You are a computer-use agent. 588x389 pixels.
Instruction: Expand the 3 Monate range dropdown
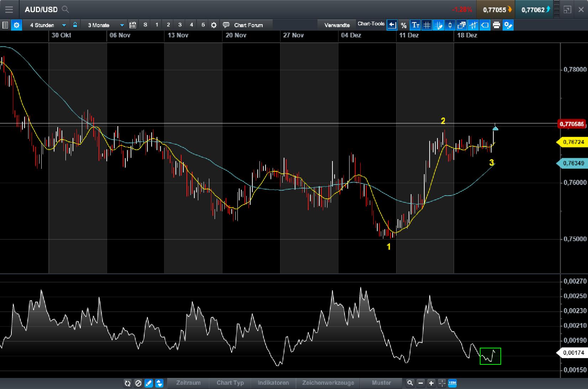[103, 25]
